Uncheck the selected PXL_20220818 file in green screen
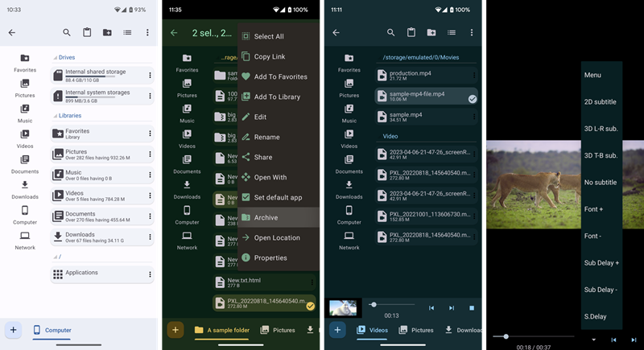The width and height of the screenshot is (644, 350). coord(310,305)
